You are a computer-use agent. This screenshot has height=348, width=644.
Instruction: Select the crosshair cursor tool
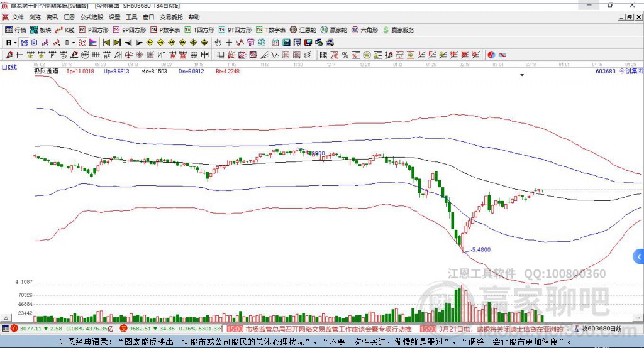point(229,43)
